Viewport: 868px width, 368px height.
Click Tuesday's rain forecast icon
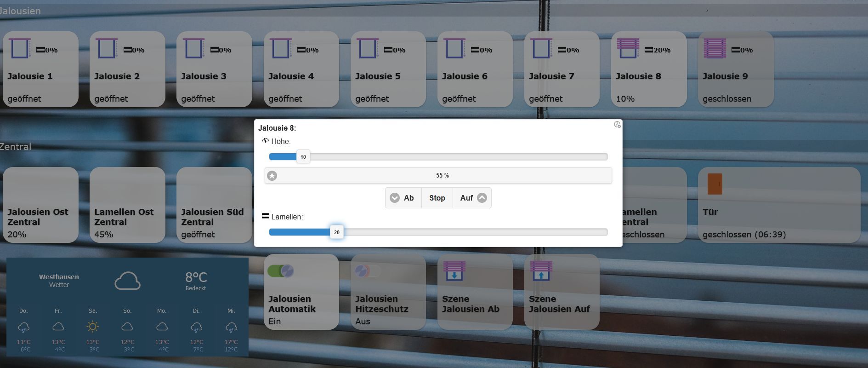pos(196,327)
